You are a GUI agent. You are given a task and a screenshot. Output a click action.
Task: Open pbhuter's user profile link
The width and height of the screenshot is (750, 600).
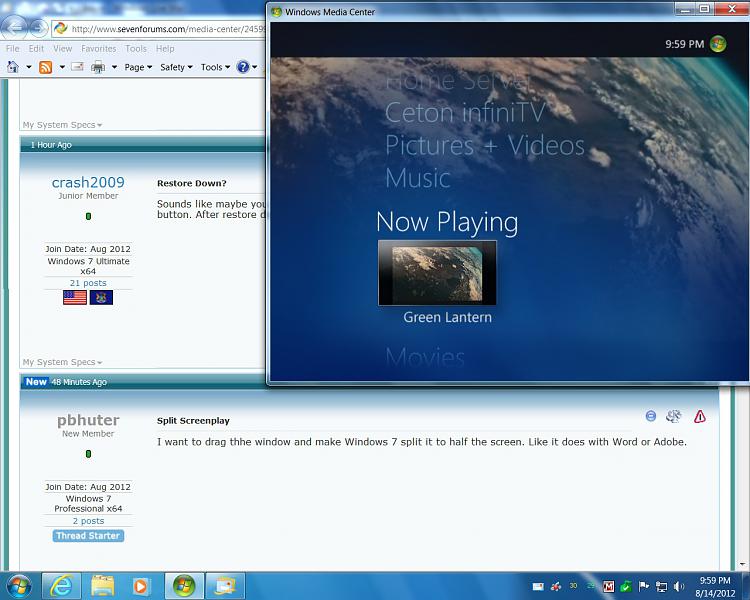point(88,420)
